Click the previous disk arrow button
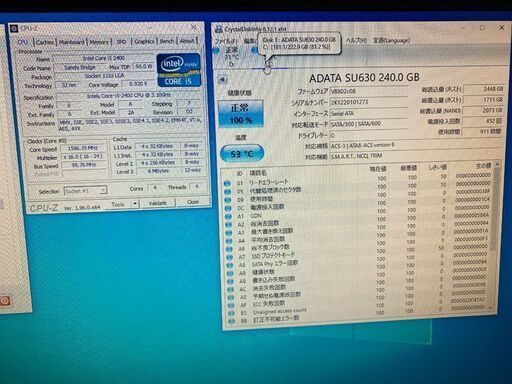The width and height of the screenshot is (512, 384). tap(222, 80)
